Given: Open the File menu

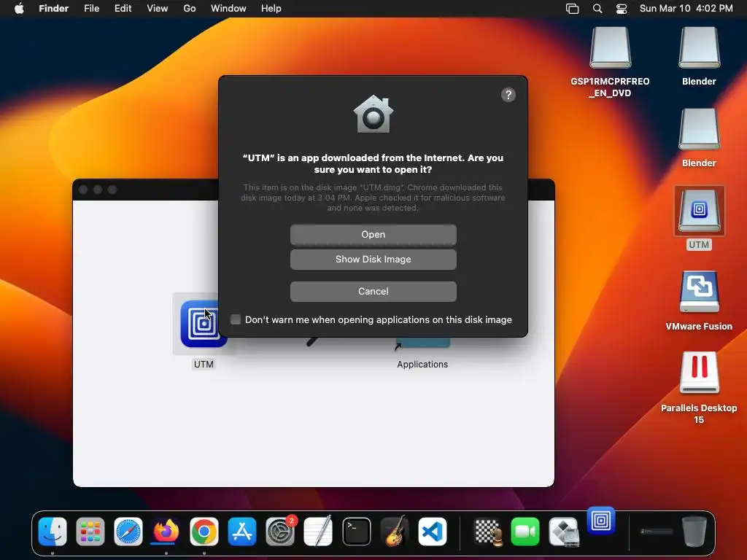Looking at the screenshot, I should click(x=91, y=9).
